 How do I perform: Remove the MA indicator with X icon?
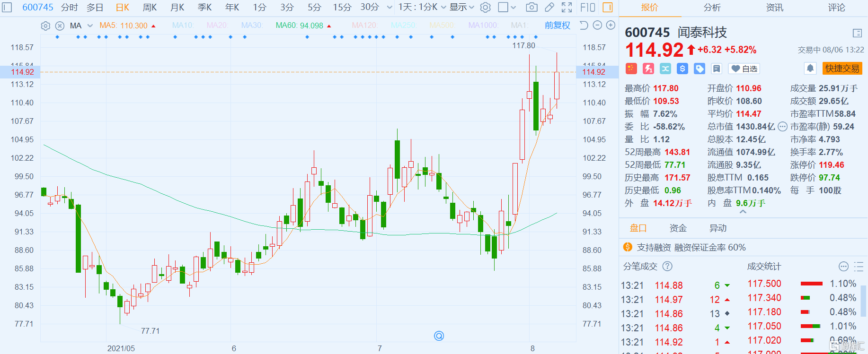pos(60,26)
